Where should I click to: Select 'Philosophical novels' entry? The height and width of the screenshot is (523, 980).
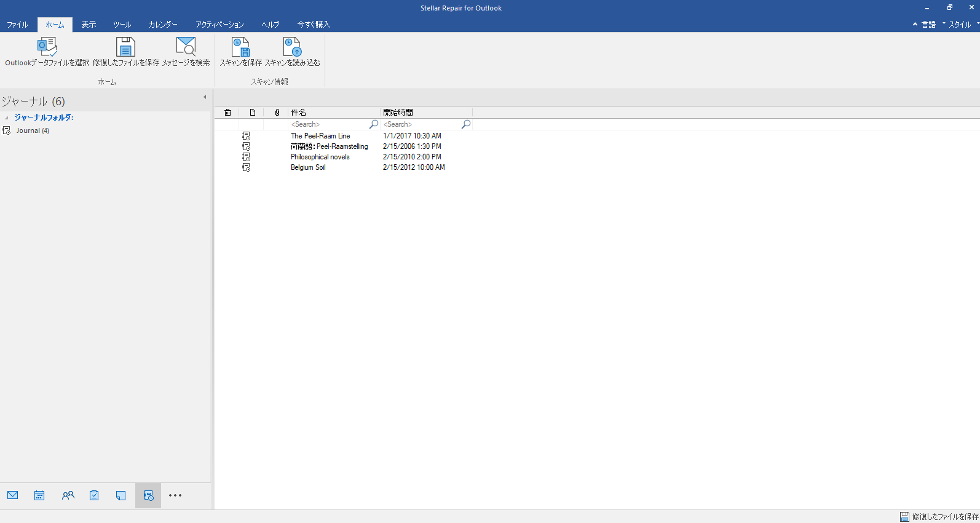[x=320, y=157]
